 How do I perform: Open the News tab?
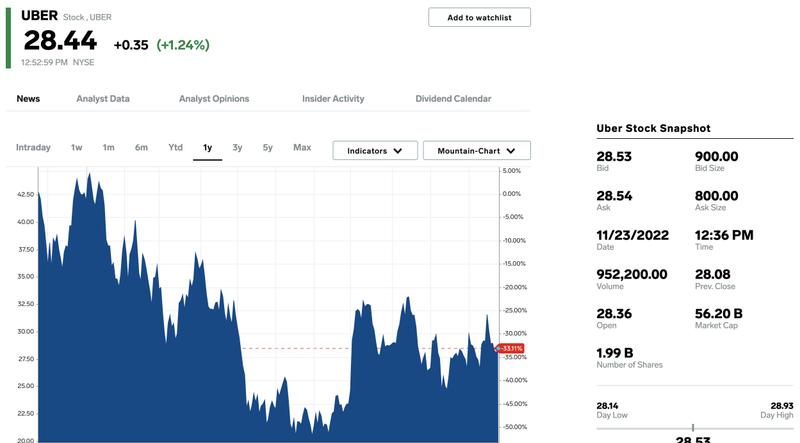tap(28, 99)
